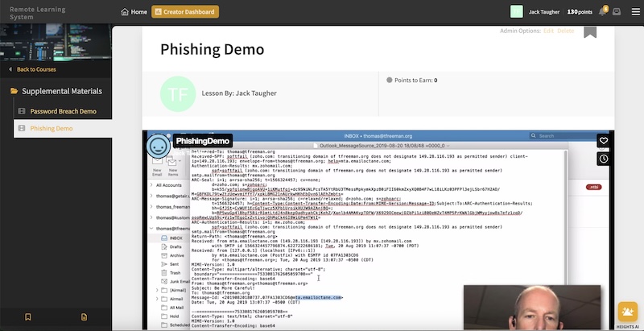Bookmark this lesson with ribbon icon
This screenshot has width=644, height=331.
(590, 31)
